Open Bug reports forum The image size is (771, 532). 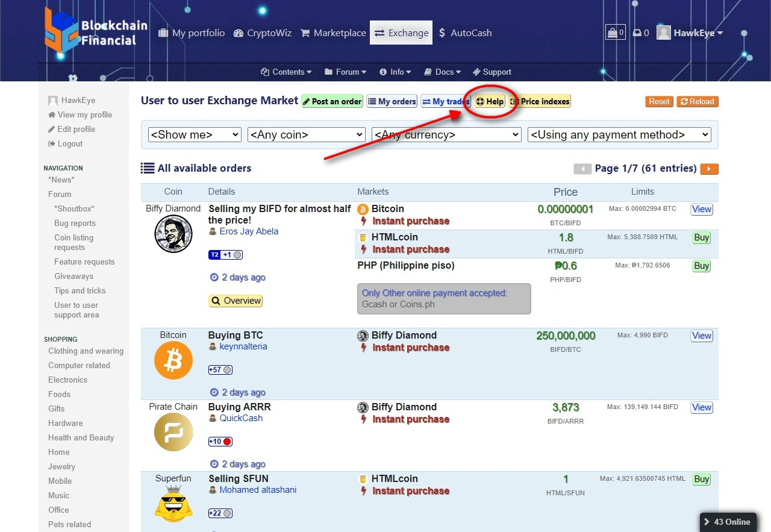(75, 223)
